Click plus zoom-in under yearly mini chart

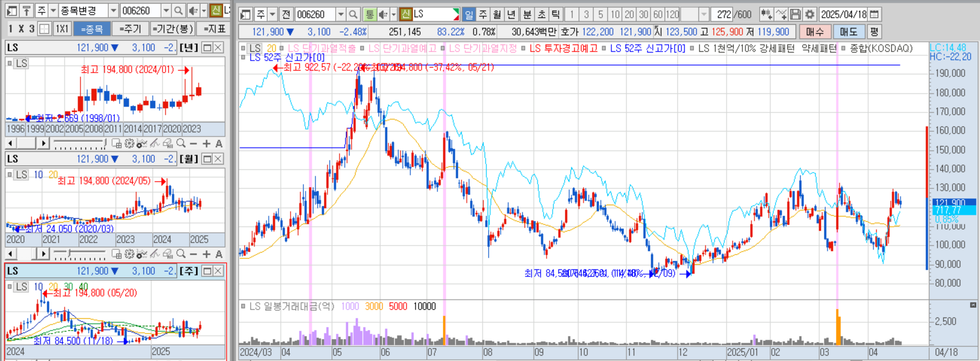[206, 143]
